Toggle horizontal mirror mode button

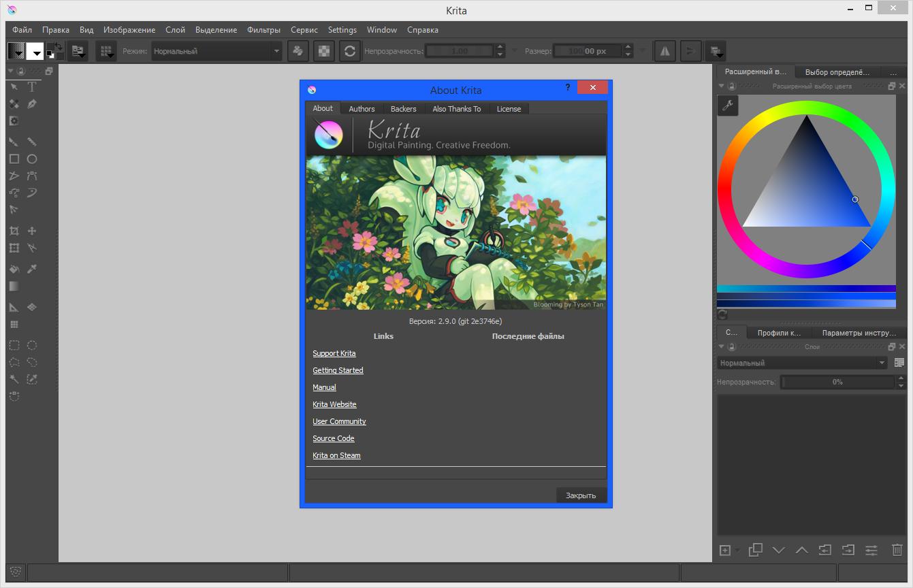[665, 51]
